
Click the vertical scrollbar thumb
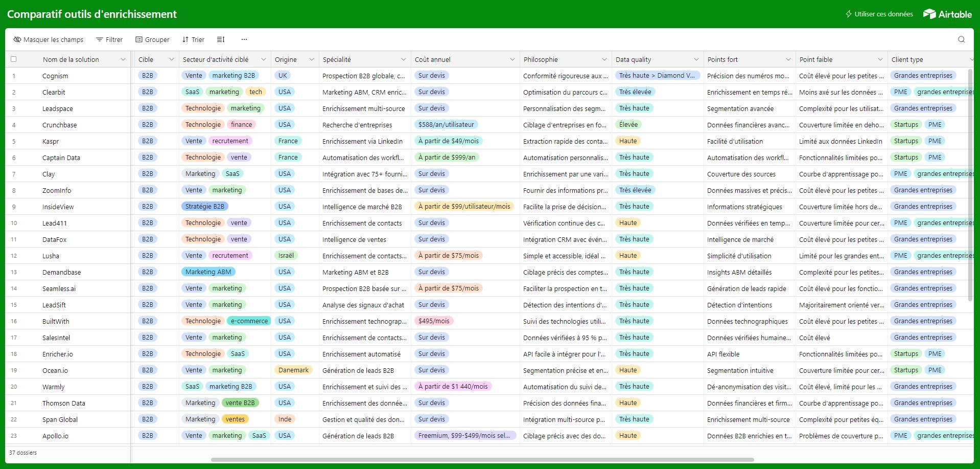click(970, 185)
